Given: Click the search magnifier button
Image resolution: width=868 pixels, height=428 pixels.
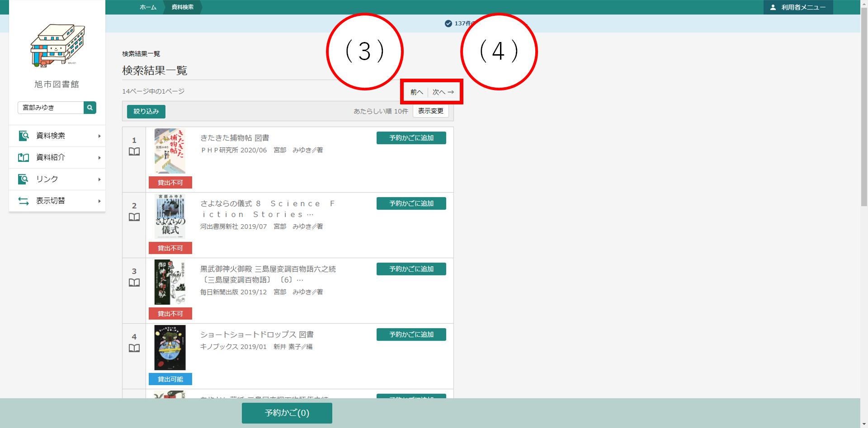Looking at the screenshot, I should point(90,108).
